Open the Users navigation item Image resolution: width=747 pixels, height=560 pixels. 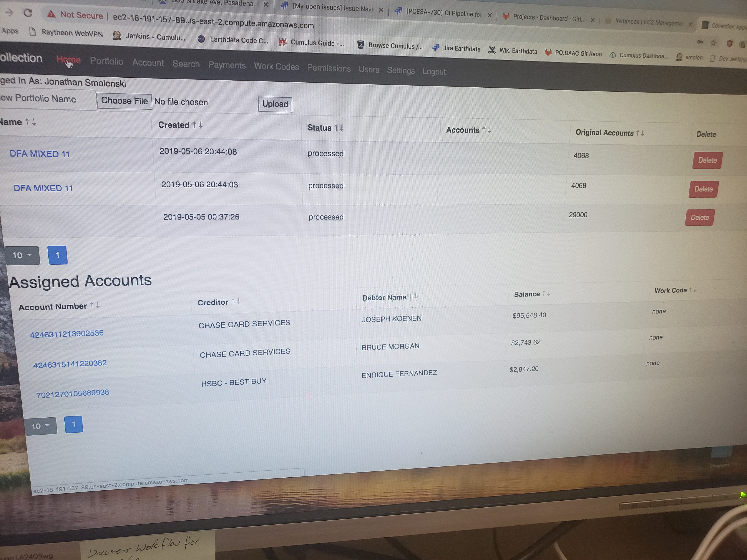369,69
